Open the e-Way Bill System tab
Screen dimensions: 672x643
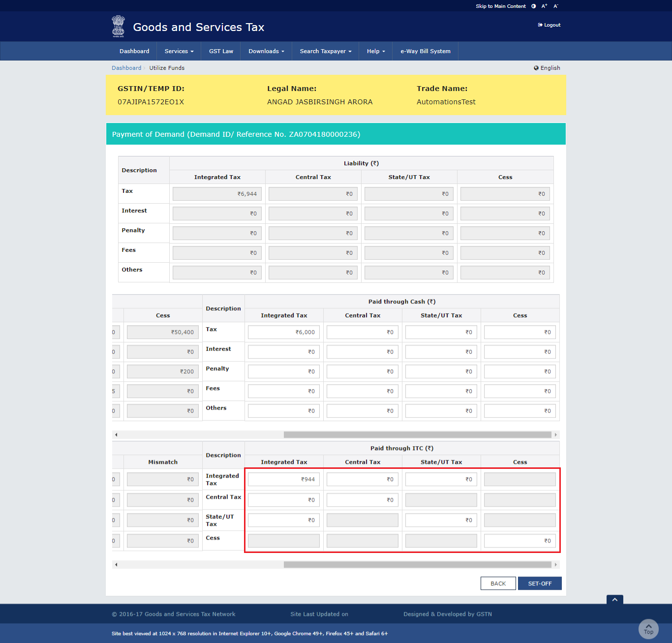pos(425,51)
